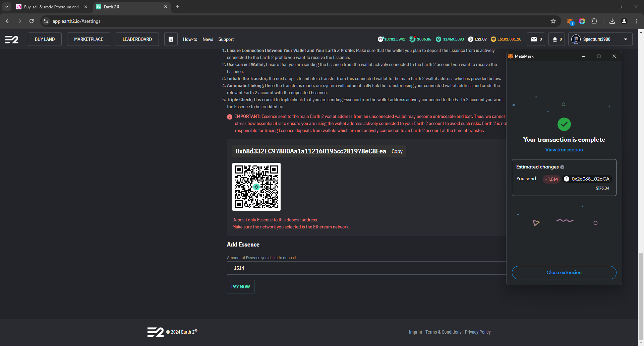Click the wallet address 0x68d332EC...C8Eea text

point(311,151)
